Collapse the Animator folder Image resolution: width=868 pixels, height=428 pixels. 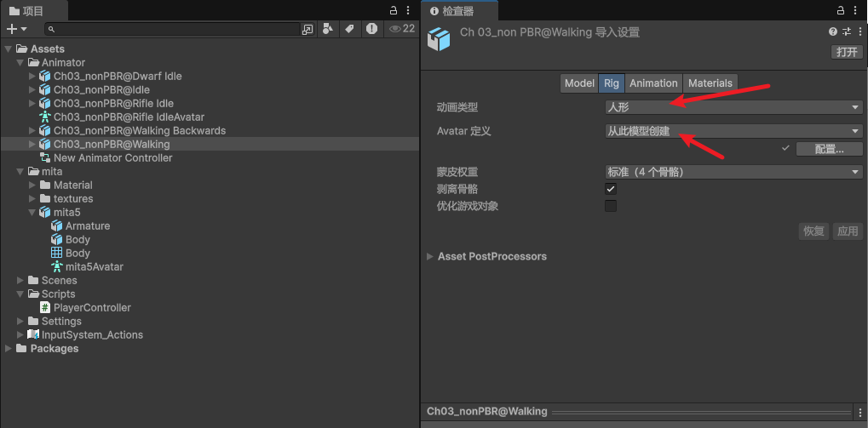(20, 62)
